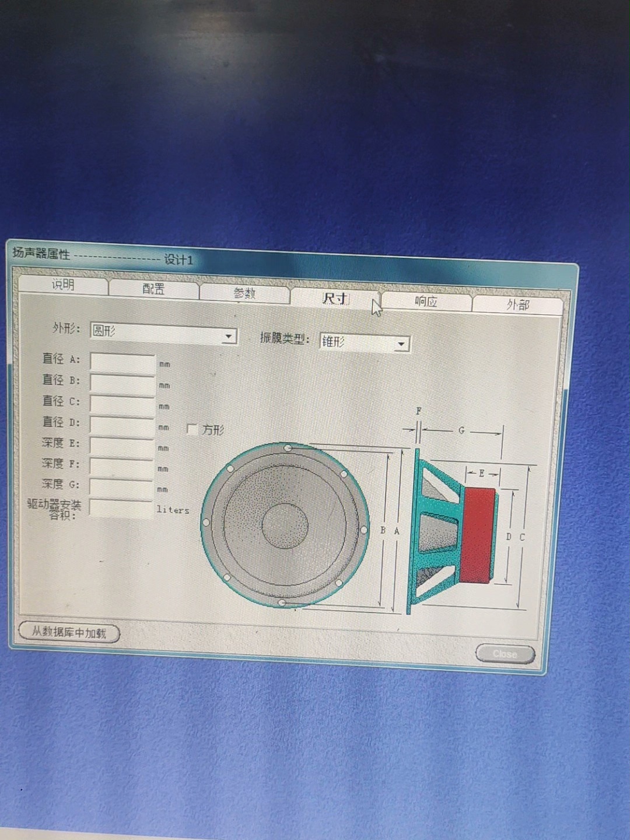
Task: Select the 直径 C input field
Action: click(123, 404)
